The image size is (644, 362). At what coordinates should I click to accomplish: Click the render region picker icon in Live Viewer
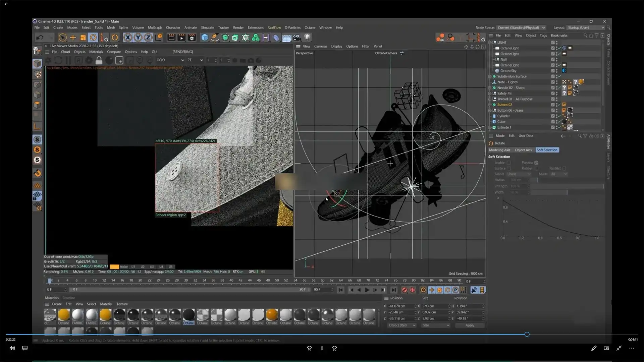(x=119, y=60)
